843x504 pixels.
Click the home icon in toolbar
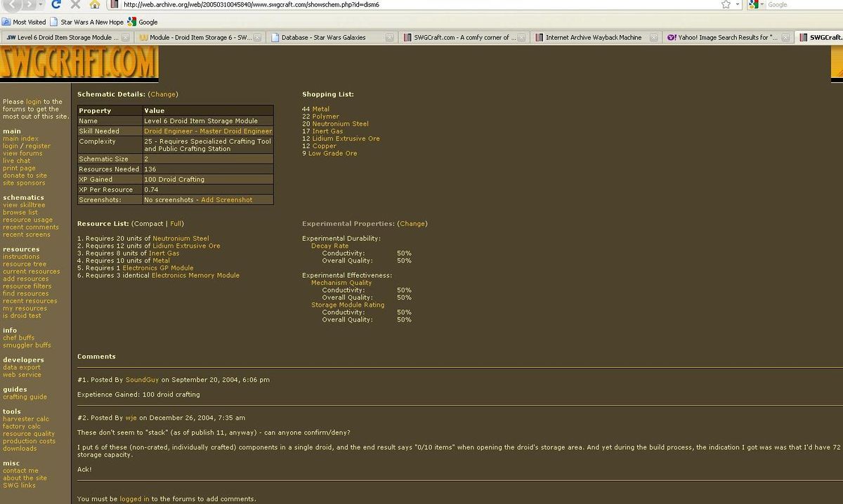pyautogui.click(x=95, y=4)
